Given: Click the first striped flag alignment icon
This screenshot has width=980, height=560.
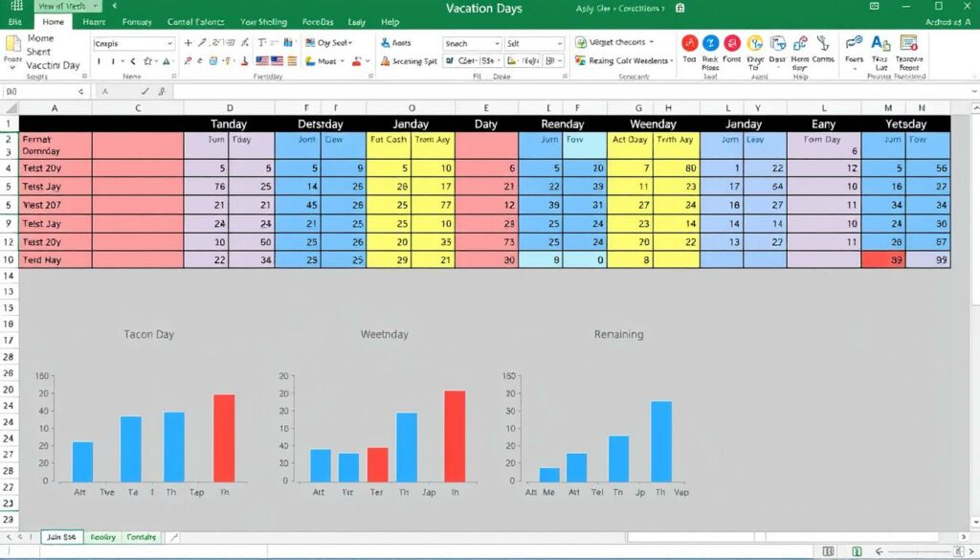Looking at the screenshot, I should 262,61.
